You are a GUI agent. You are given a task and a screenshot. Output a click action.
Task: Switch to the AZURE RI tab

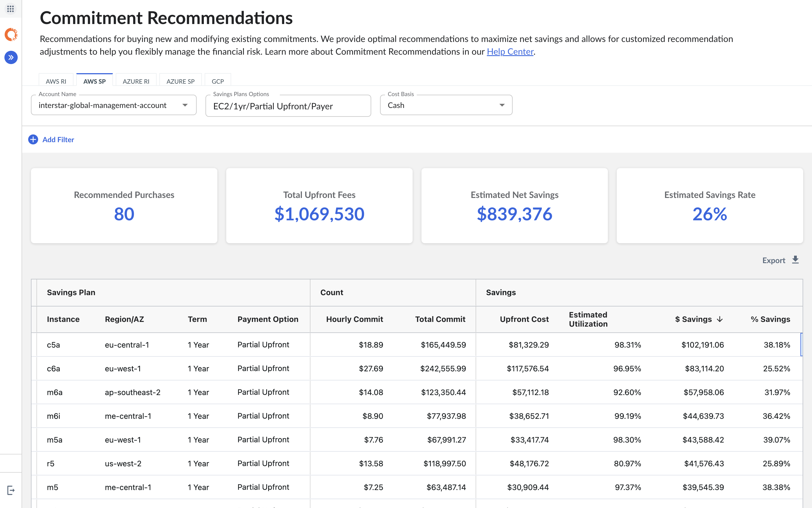click(x=136, y=81)
